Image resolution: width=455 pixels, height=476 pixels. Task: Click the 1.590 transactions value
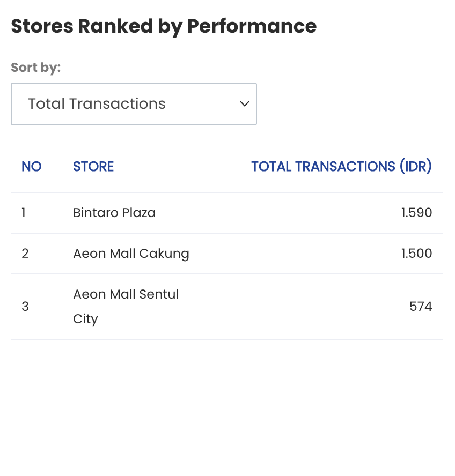tap(416, 213)
